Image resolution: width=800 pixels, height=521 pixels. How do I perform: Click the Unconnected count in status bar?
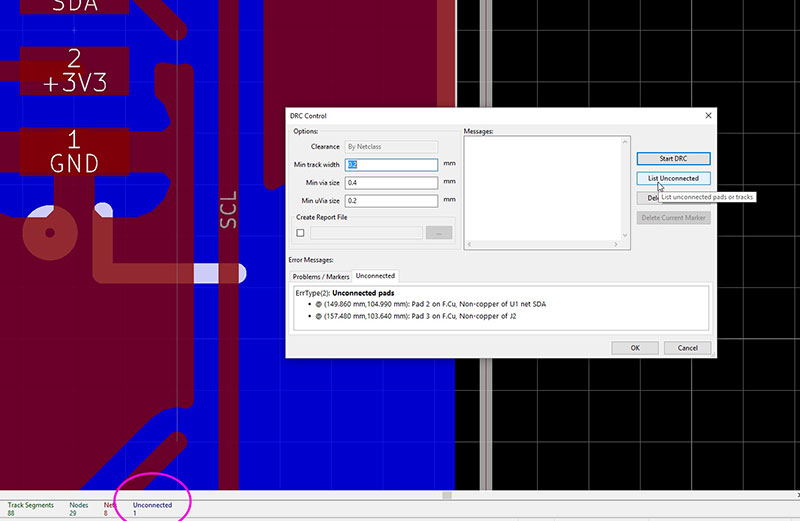(152, 509)
